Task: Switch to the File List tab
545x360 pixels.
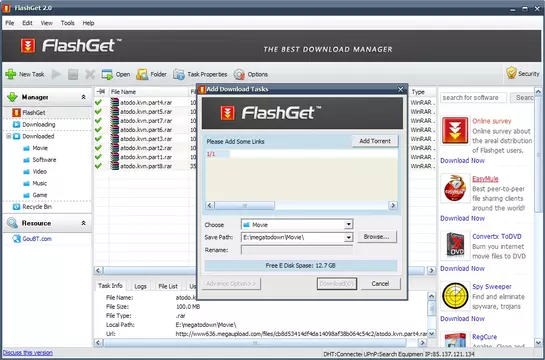Action: coord(168,286)
